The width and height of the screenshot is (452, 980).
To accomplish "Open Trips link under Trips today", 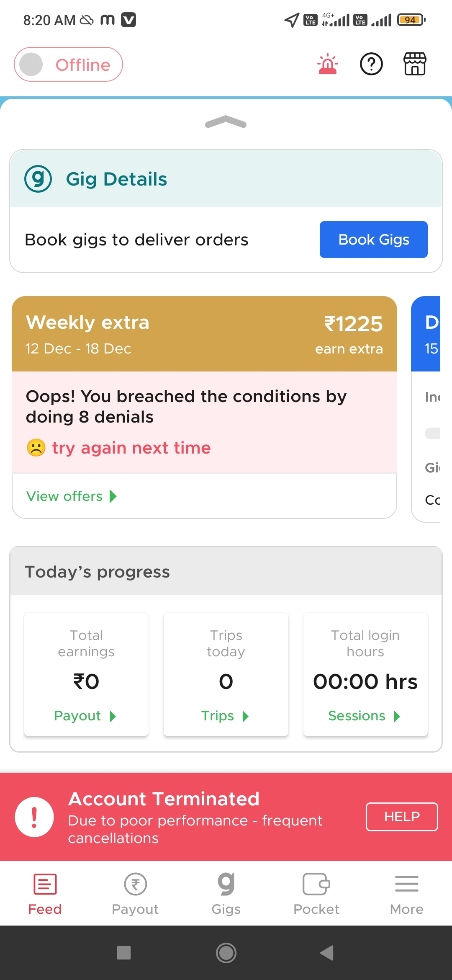I will click(225, 716).
